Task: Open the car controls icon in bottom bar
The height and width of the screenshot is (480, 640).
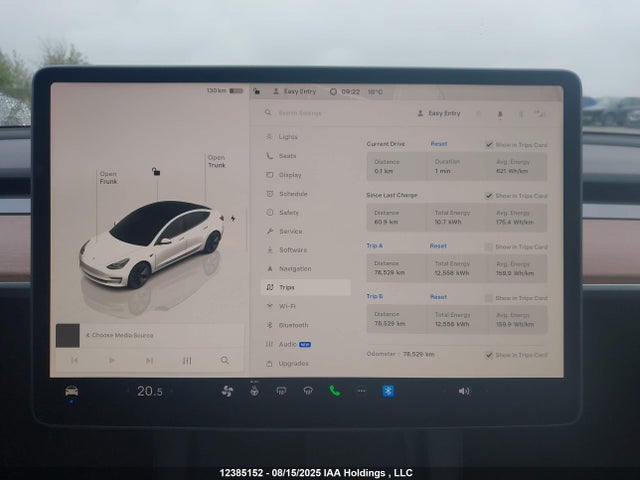Action: 71,391
